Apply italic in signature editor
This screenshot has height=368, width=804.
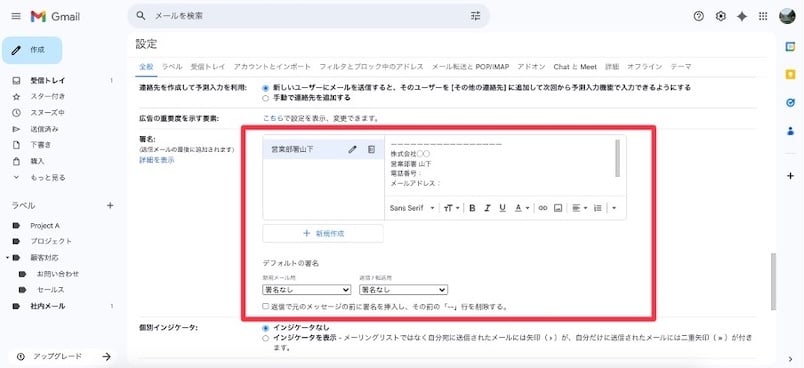pyautogui.click(x=487, y=208)
